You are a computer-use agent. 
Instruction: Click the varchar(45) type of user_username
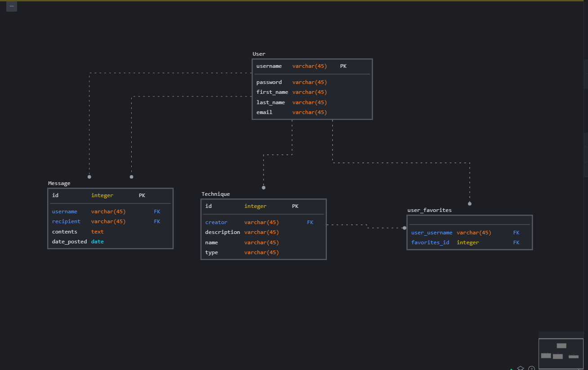474,233
